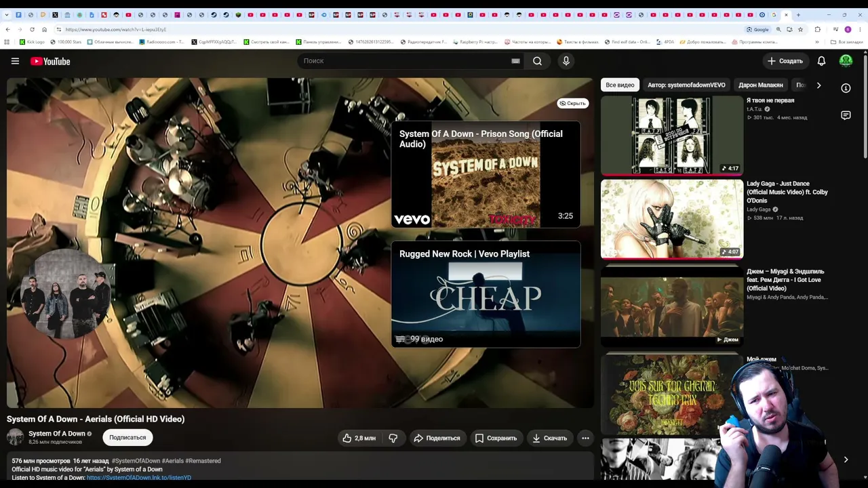This screenshot has width=868, height=488.
Task: Hide the end screen cards with Скрыть
Action: (573, 103)
